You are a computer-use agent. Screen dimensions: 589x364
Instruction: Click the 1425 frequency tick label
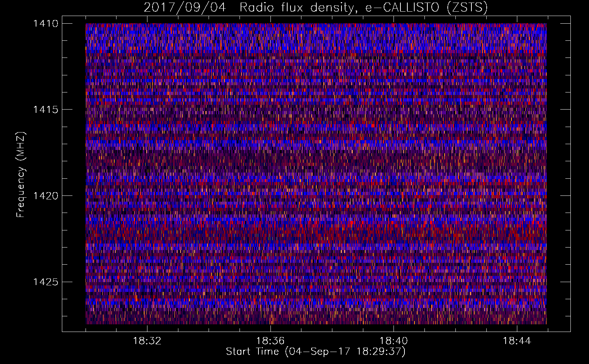coord(46,282)
